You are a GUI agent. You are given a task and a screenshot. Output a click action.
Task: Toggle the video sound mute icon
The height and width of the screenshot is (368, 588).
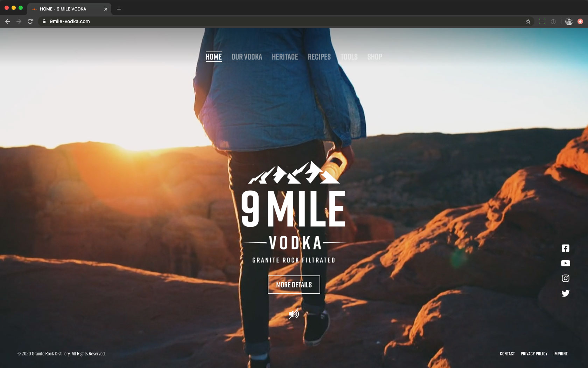pyautogui.click(x=294, y=314)
